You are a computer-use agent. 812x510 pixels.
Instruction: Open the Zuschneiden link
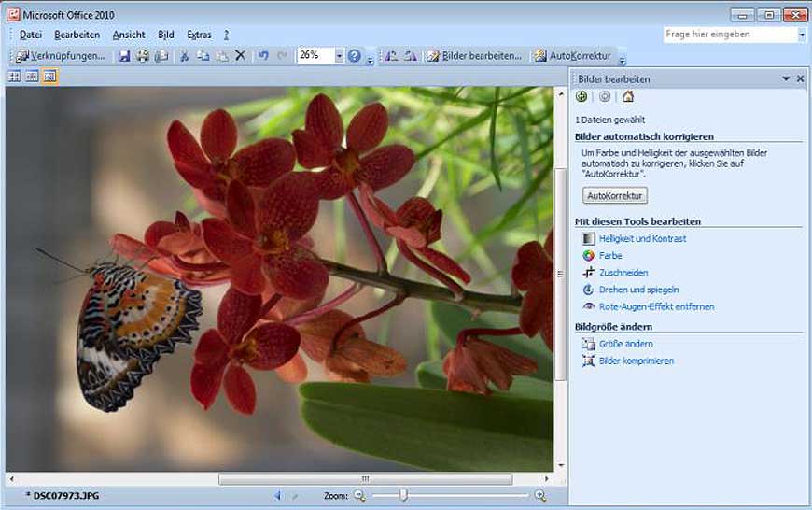click(x=623, y=273)
